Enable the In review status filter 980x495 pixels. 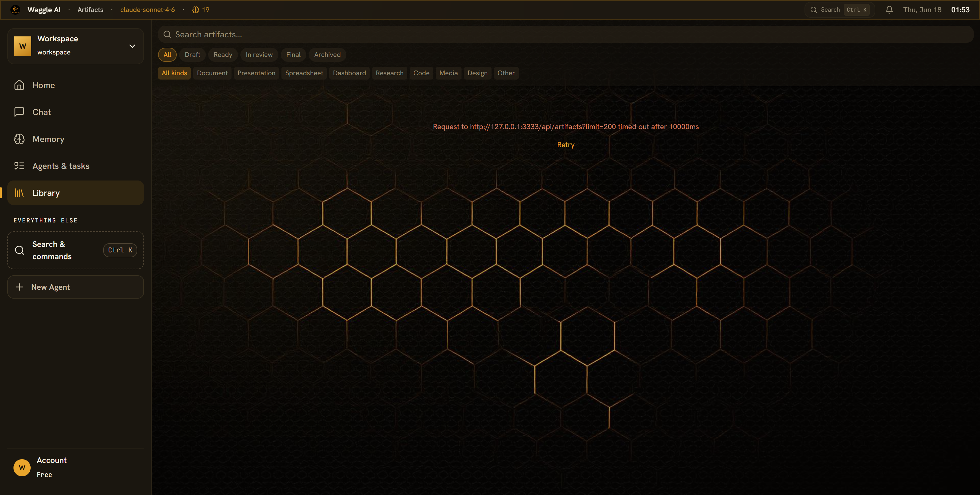point(259,55)
